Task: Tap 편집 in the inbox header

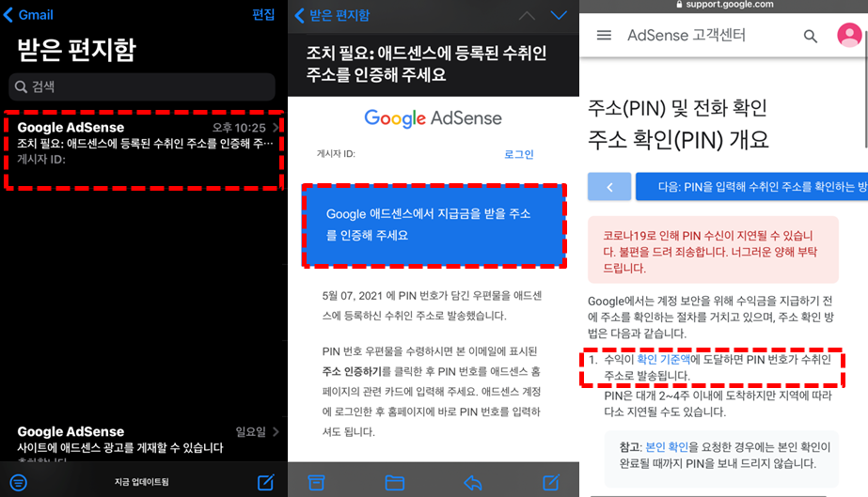Action: pos(263,14)
